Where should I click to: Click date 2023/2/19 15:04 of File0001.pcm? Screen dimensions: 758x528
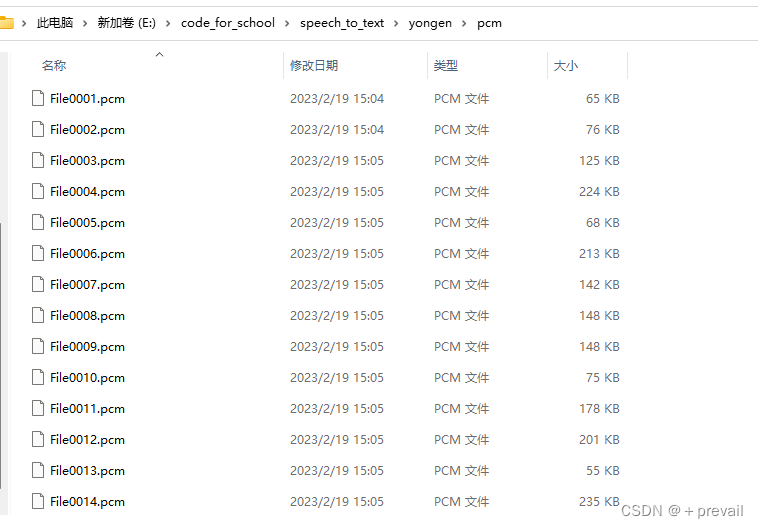coord(337,99)
